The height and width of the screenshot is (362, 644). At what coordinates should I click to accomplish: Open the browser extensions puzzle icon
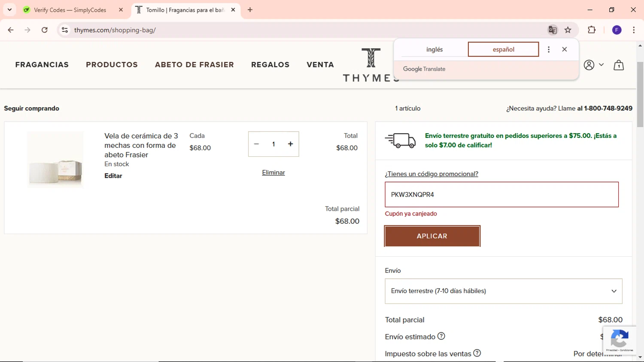coord(592,30)
